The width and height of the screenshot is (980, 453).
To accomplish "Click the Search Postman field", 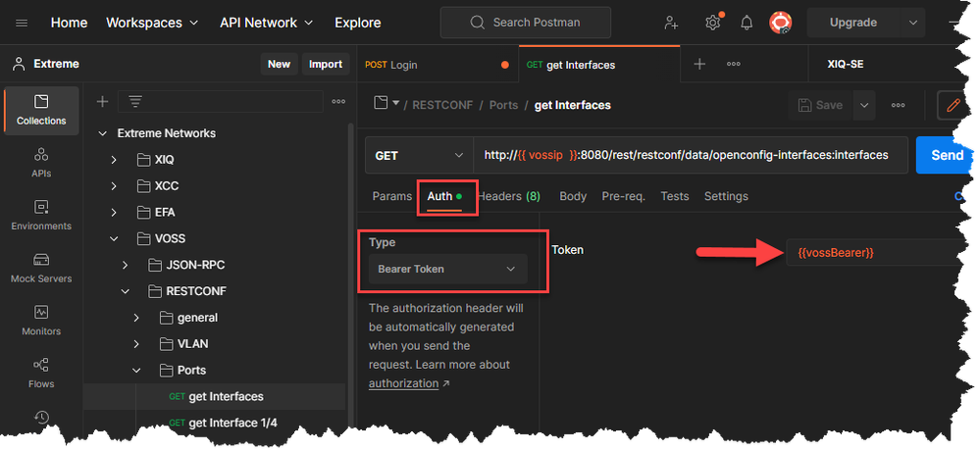I will point(526,23).
